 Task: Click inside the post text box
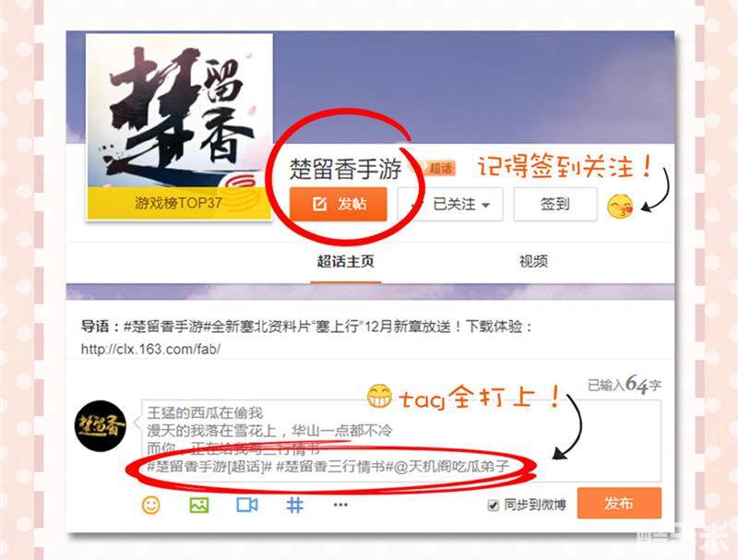coord(401,441)
